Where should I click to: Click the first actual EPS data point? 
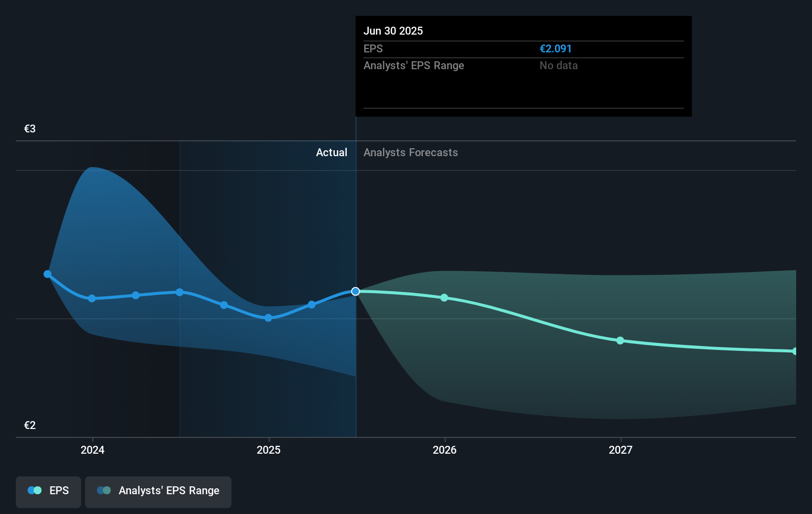pyautogui.click(x=47, y=274)
